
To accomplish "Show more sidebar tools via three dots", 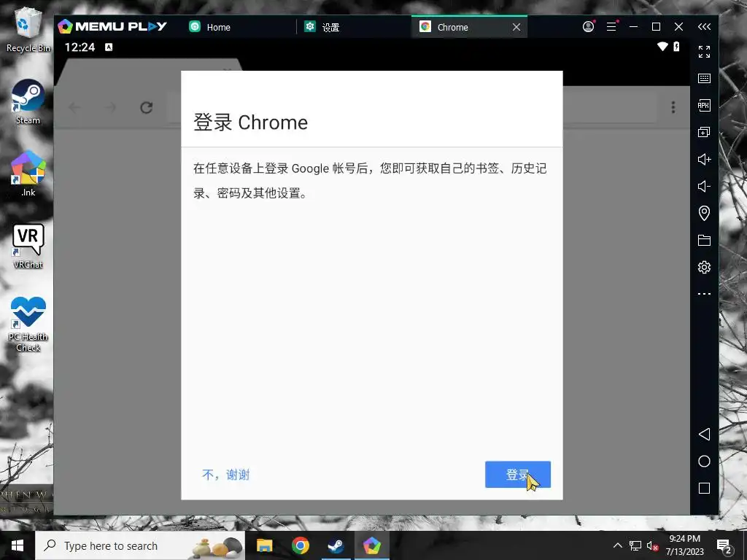I will [704, 294].
